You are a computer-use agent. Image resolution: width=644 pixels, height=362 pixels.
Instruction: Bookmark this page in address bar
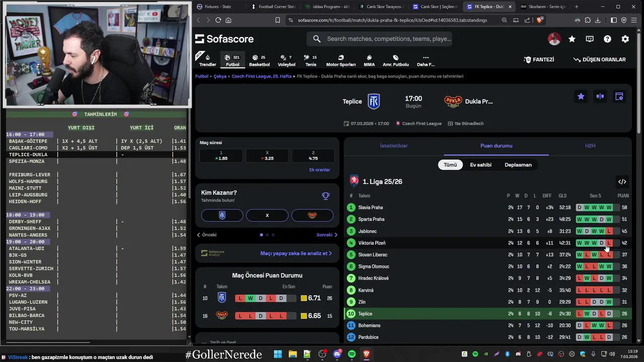tap(277, 20)
